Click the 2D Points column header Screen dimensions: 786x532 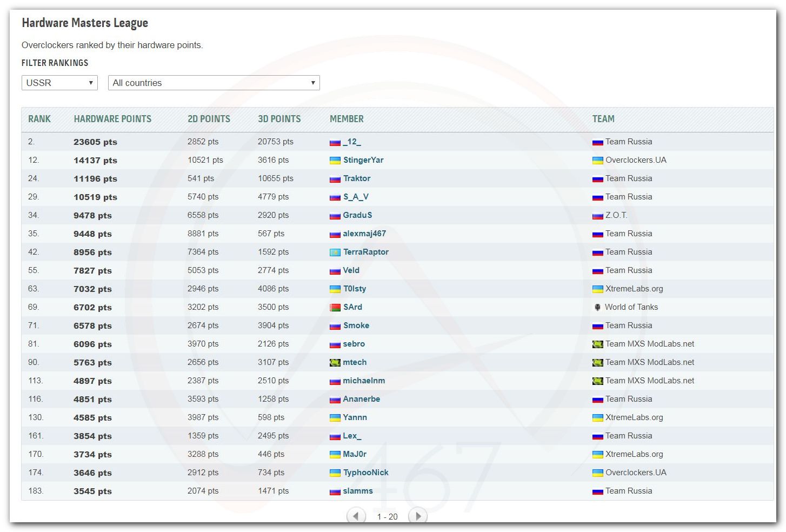[x=209, y=119]
